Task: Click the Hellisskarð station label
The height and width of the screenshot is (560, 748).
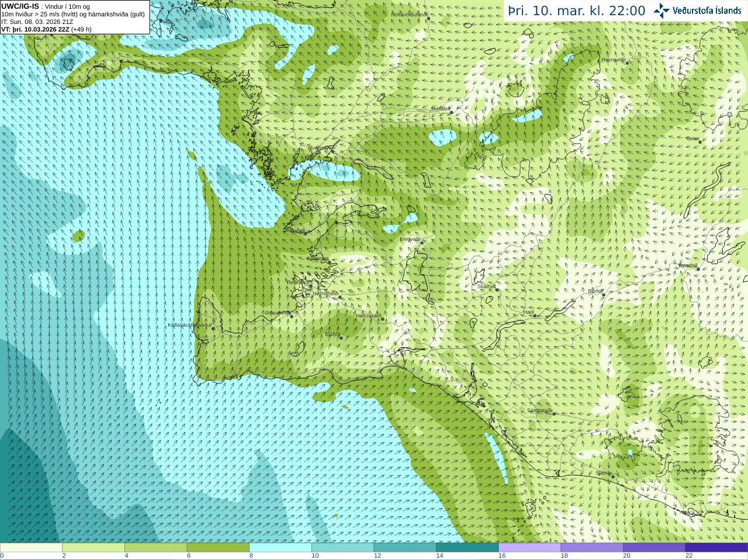Action: click(369, 316)
